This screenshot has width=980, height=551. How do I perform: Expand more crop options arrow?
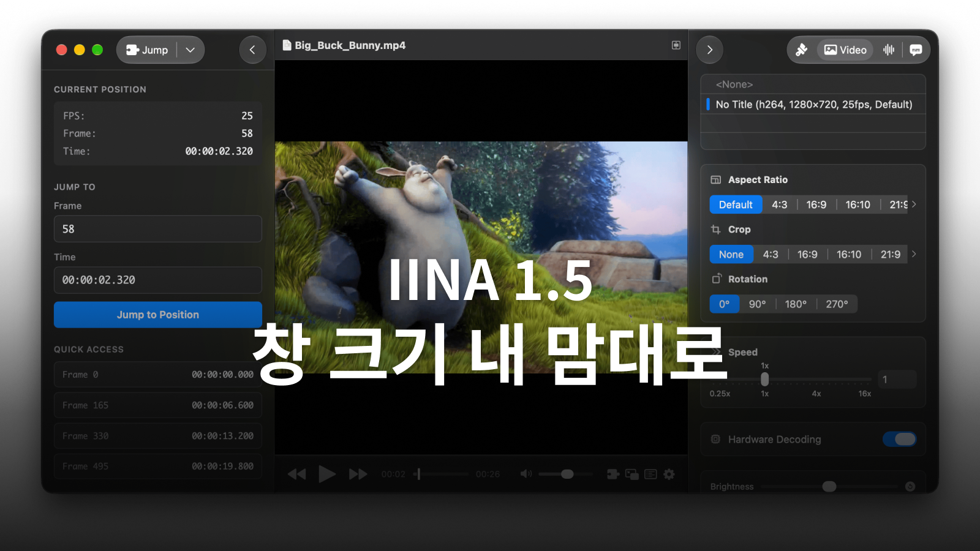914,254
